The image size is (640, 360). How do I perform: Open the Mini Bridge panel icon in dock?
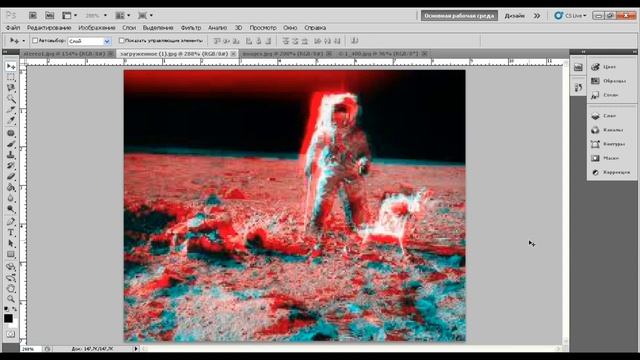click(x=578, y=68)
